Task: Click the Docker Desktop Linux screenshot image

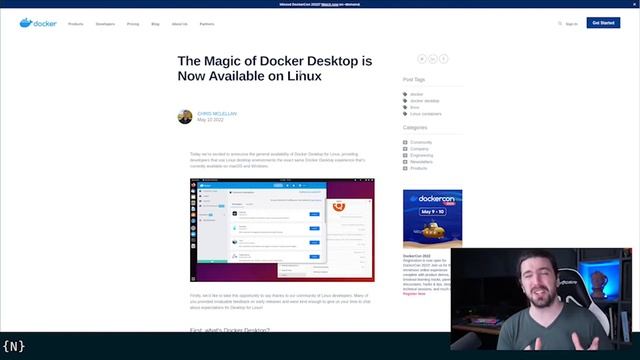Action: [x=282, y=230]
